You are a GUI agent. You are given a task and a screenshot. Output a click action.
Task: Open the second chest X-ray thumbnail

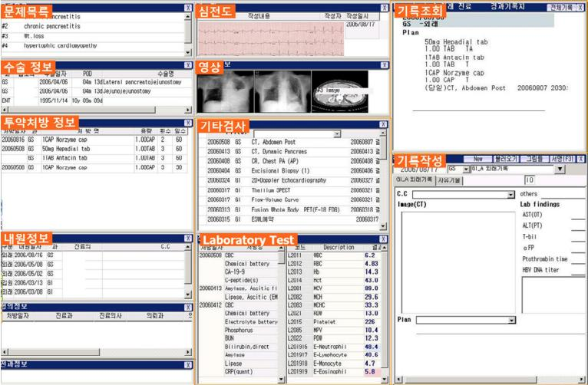point(282,92)
